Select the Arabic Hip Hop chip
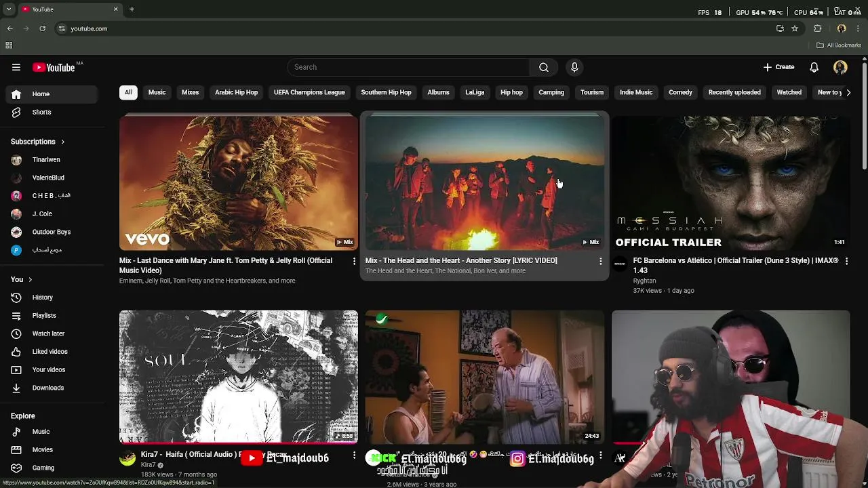The image size is (868, 488). 236,92
